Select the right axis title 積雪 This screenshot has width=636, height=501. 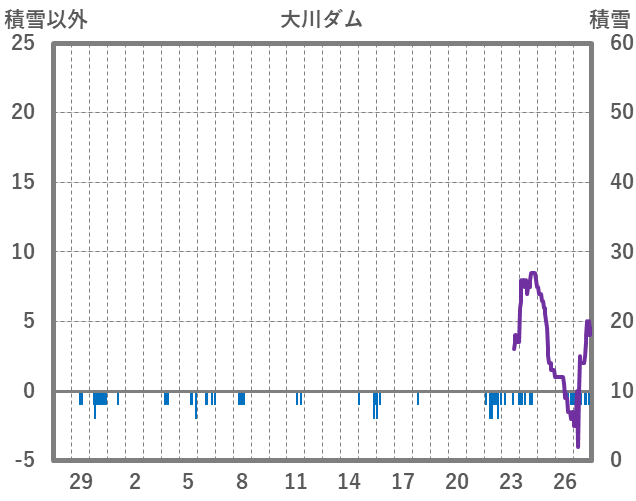click(609, 19)
